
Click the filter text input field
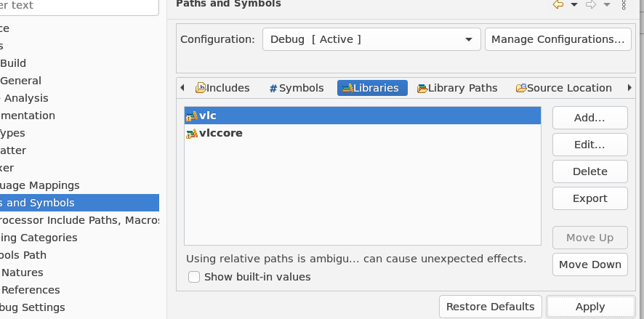[x=79, y=6]
